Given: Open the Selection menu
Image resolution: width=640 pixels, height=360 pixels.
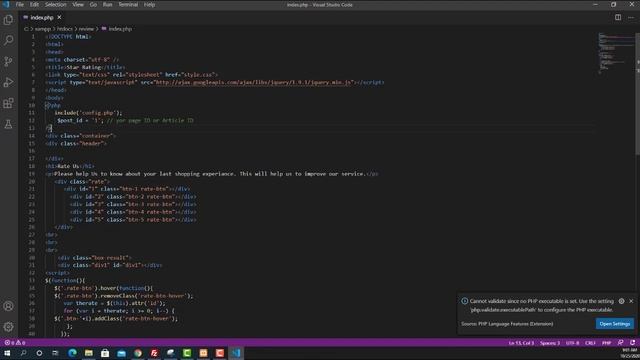Looking at the screenshot, I should [56, 4].
